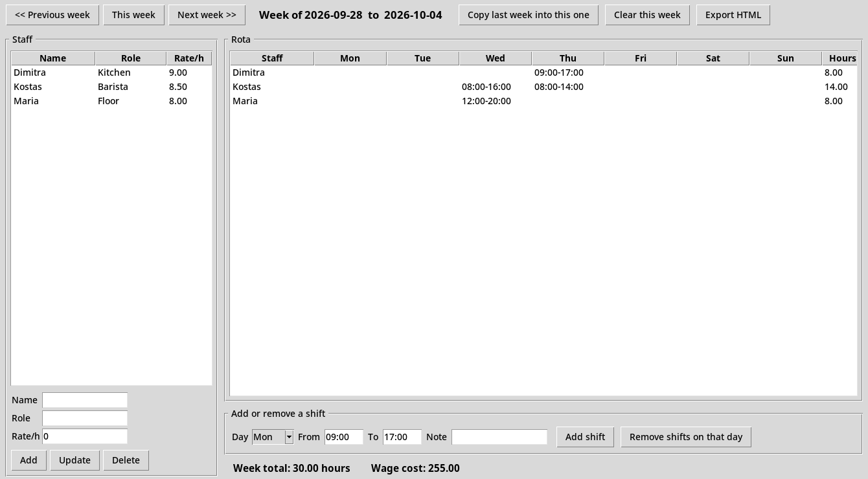The image size is (868, 479).
Task: Select Kostas's Wednesday 08:00-16:00 shift
Action: tap(486, 87)
